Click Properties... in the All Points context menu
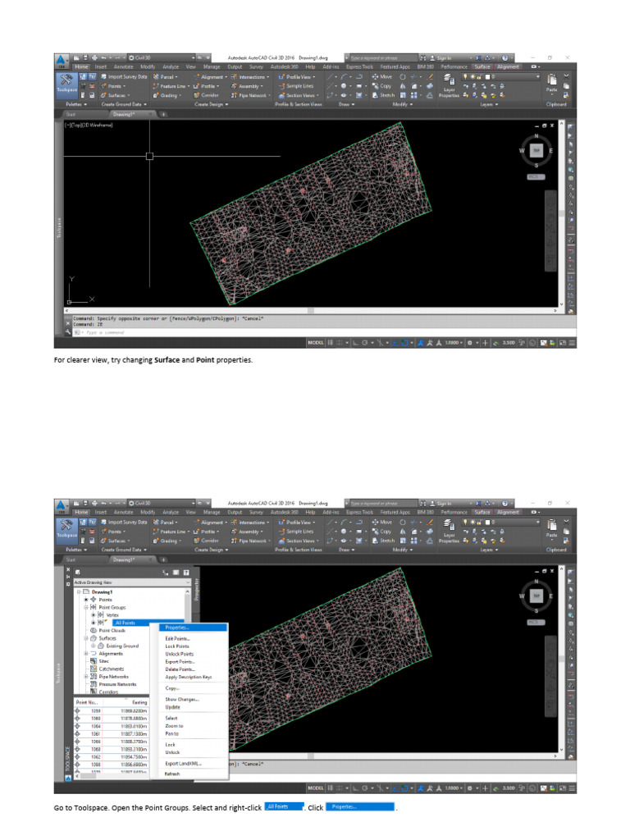Screen dimensions: 630x840 click(177, 628)
